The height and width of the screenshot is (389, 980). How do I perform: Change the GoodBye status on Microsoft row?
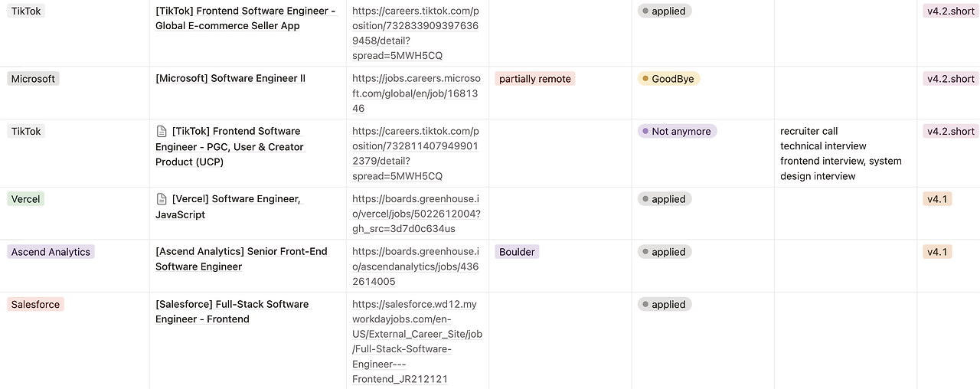pyautogui.click(x=668, y=79)
